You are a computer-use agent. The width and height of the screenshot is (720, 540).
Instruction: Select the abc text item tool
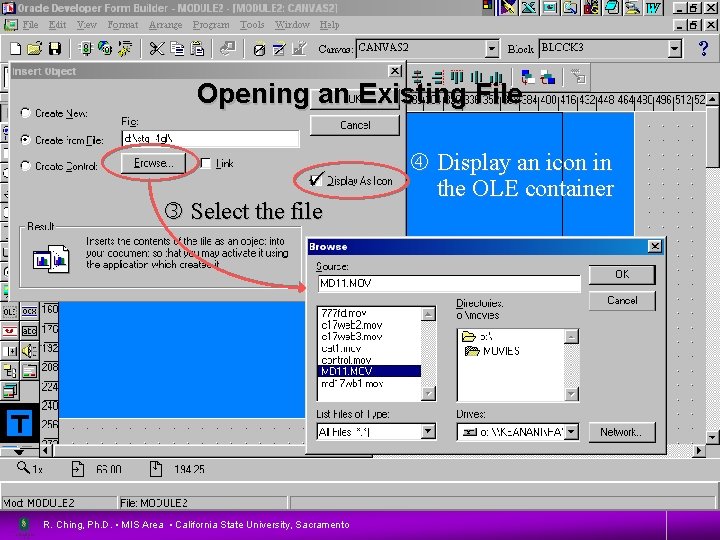pos(29,331)
